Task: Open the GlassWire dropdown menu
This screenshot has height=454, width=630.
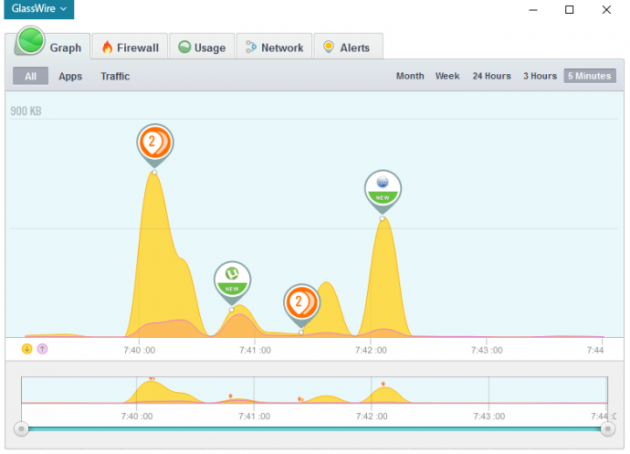Action: (39, 9)
